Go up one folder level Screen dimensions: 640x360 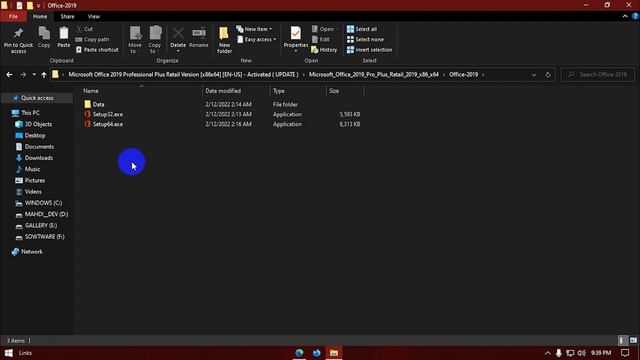tap(44, 75)
